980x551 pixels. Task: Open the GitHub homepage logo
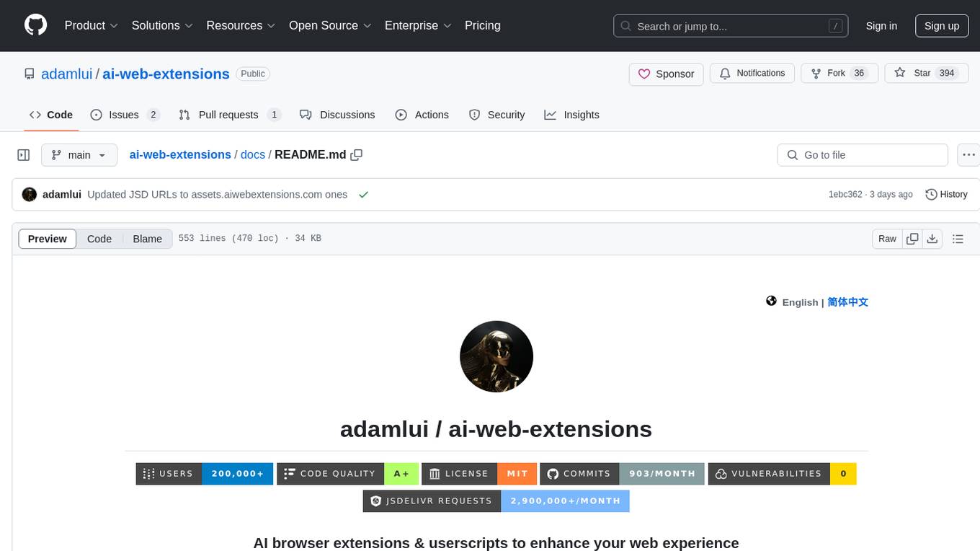click(x=35, y=25)
